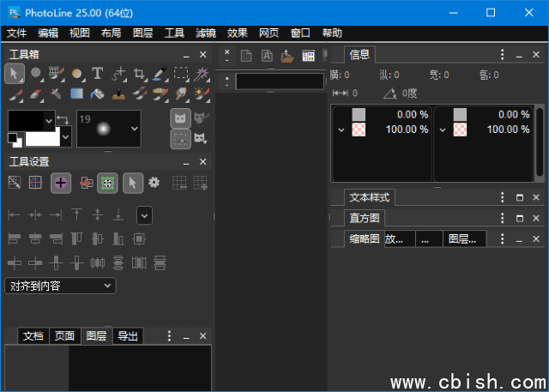Click the black foreground color swatch
This screenshot has width=549, height=392.
pos(27,121)
